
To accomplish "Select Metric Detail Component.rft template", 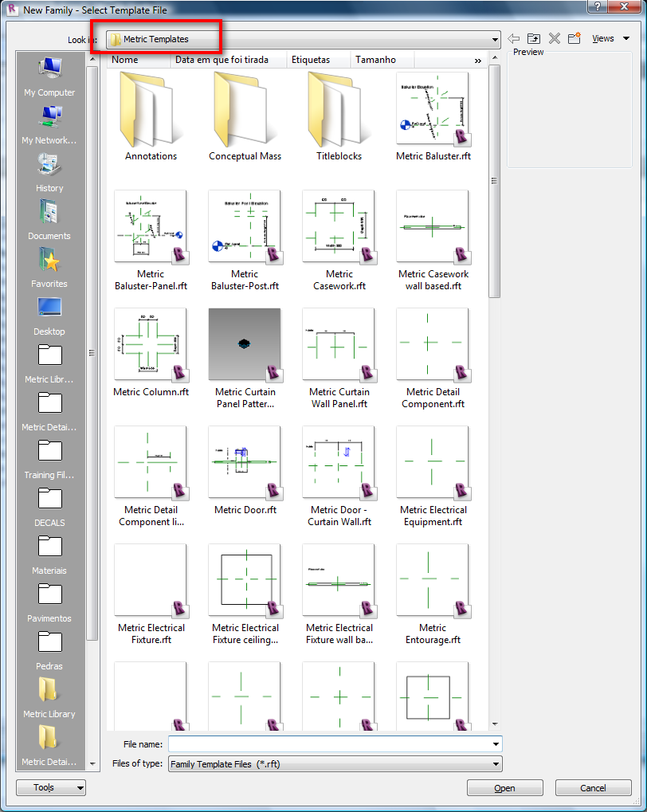I will 433,359.
